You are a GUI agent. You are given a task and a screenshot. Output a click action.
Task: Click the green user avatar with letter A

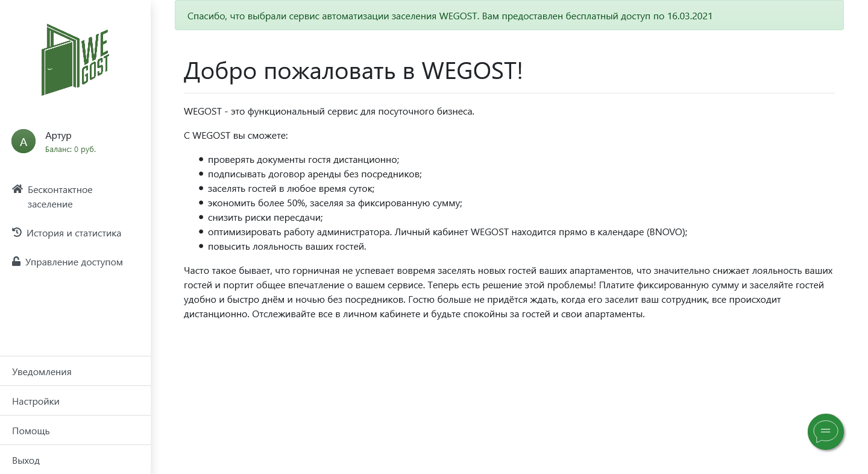click(x=24, y=141)
